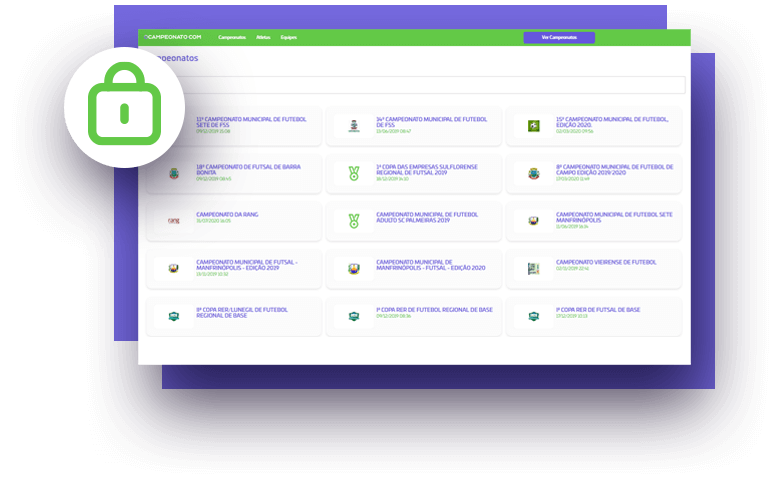The width and height of the screenshot is (777, 482).
Task: Click the medal icon for Adulto SC Palmeiras
Action: (353, 221)
